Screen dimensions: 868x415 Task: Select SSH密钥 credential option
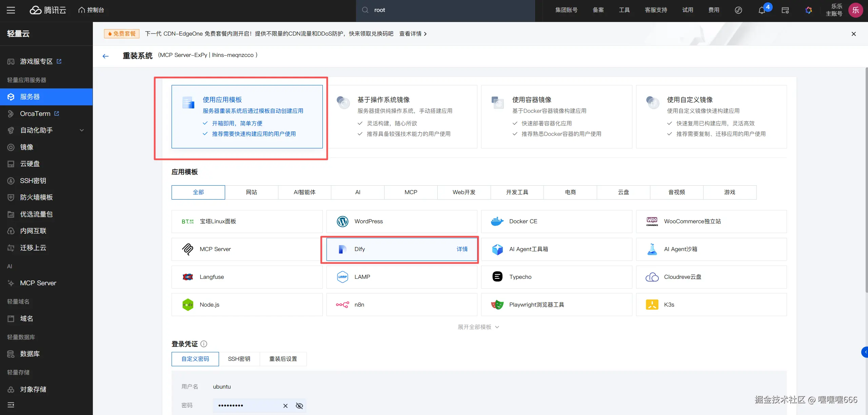239,359
